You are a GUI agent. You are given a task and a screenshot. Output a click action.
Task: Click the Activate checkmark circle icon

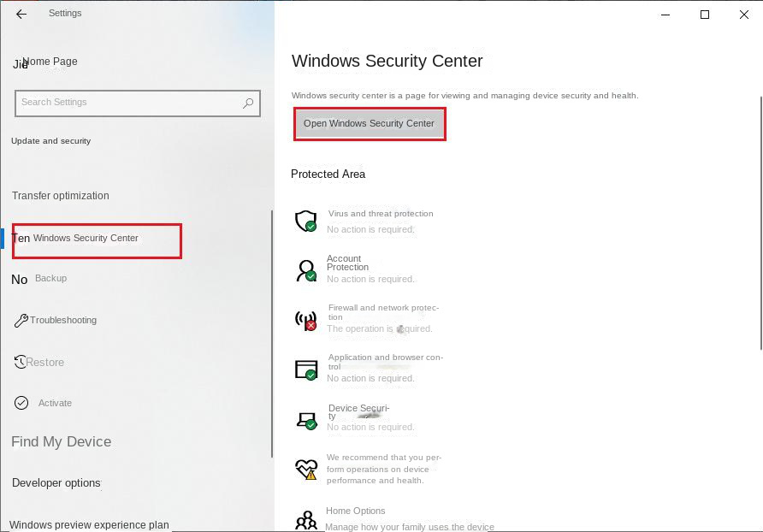[x=21, y=403]
